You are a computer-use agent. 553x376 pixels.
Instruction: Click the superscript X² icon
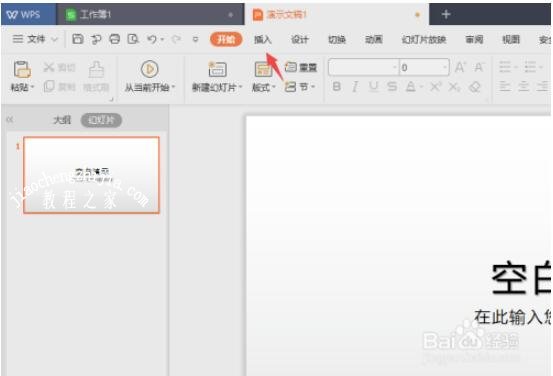point(436,86)
